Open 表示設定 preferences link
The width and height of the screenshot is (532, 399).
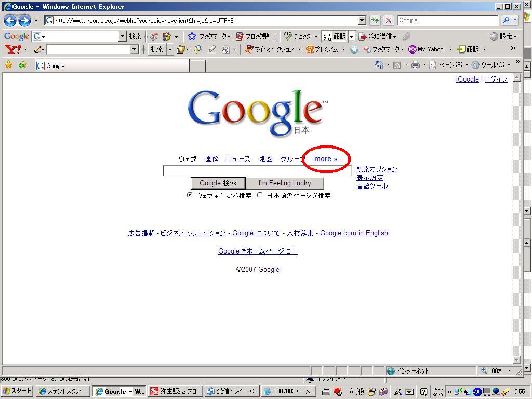pyautogui.click(x=370, y=178)
